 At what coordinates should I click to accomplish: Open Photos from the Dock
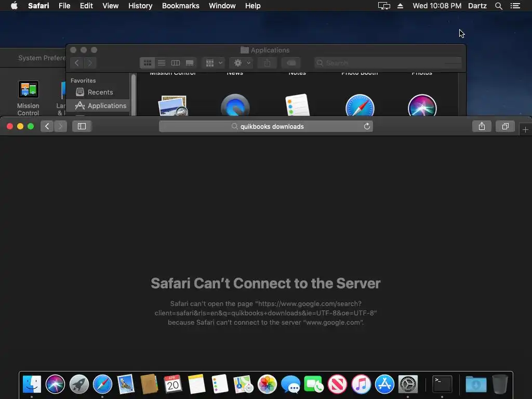coord(267,384)
